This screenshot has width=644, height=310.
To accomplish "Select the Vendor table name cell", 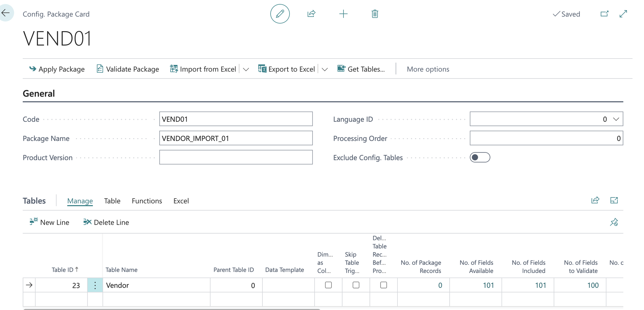I will [156, 285].
